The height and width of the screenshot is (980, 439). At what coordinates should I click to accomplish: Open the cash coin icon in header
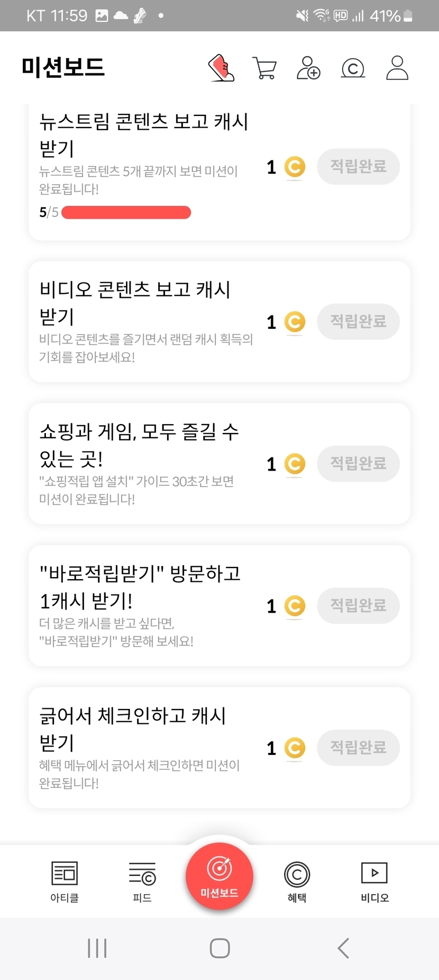coord(353,68)
